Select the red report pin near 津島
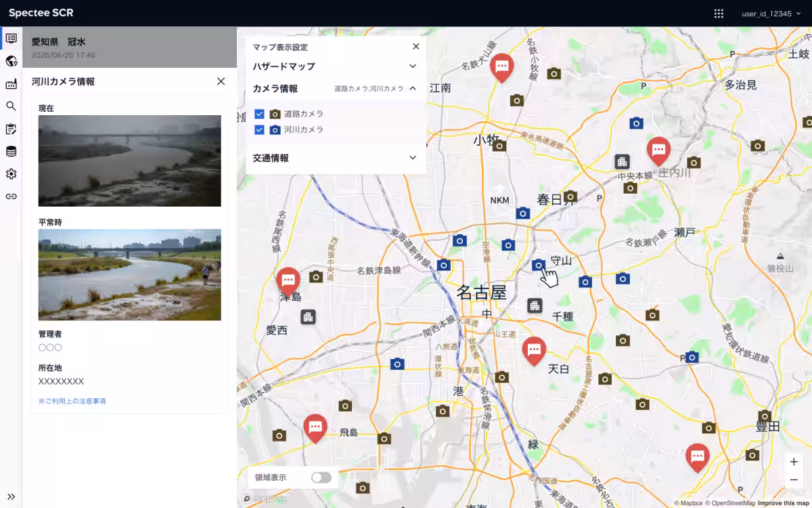The height and width of the screenshot is (508, 812). (288, 282)
